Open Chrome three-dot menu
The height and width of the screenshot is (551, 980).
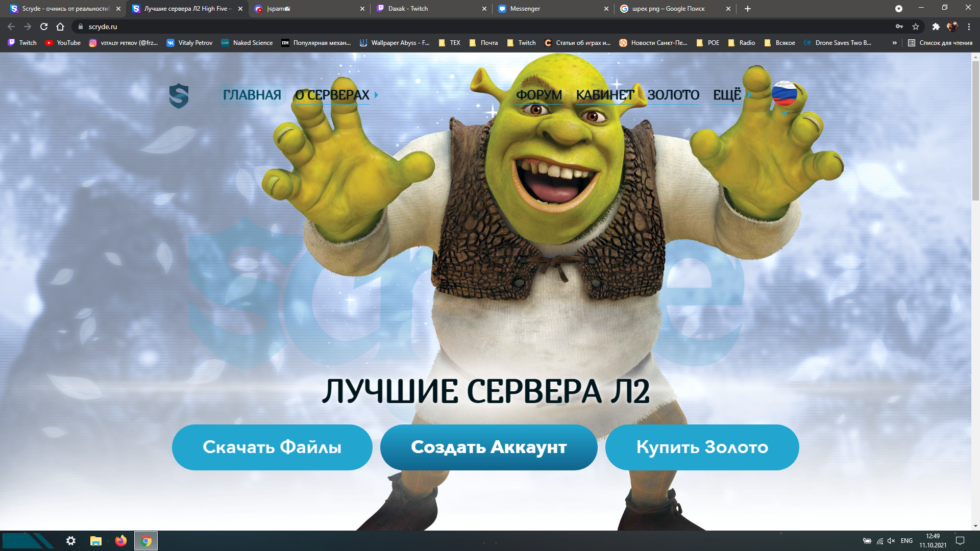click(x=969, y=27)
